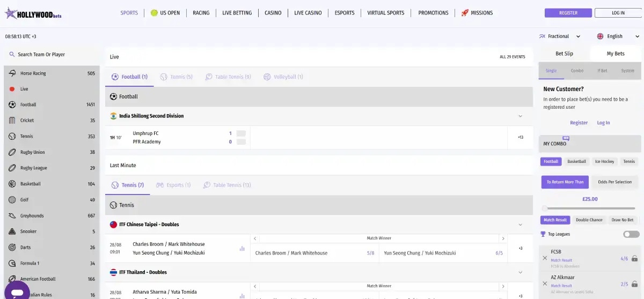Switch to Volleyball (1) live tab
The width and height of the screenshot is (644, 299).
(283, 77)
